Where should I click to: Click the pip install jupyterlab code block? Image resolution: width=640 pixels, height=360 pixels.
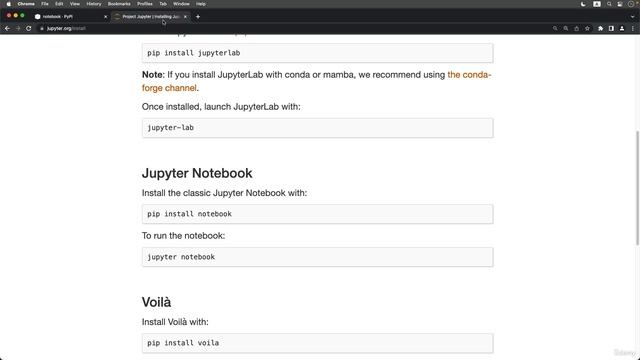[x=318, y=53]
